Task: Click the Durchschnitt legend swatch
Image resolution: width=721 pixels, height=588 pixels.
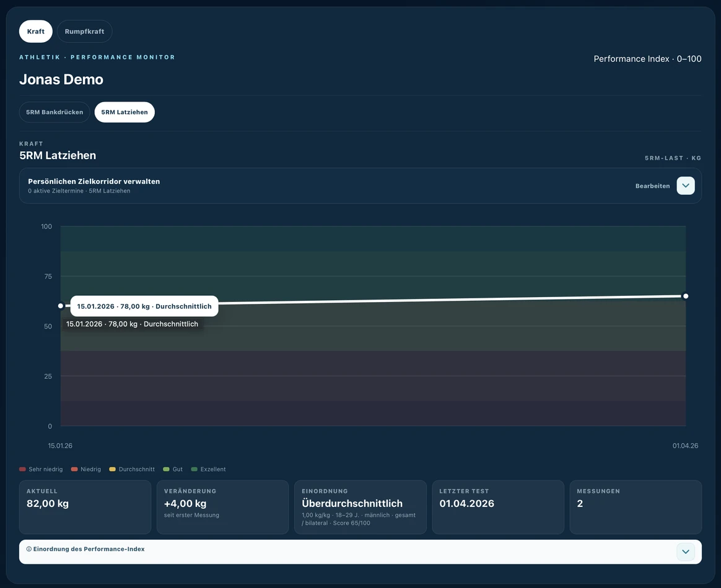Action: tap(112, 469)
